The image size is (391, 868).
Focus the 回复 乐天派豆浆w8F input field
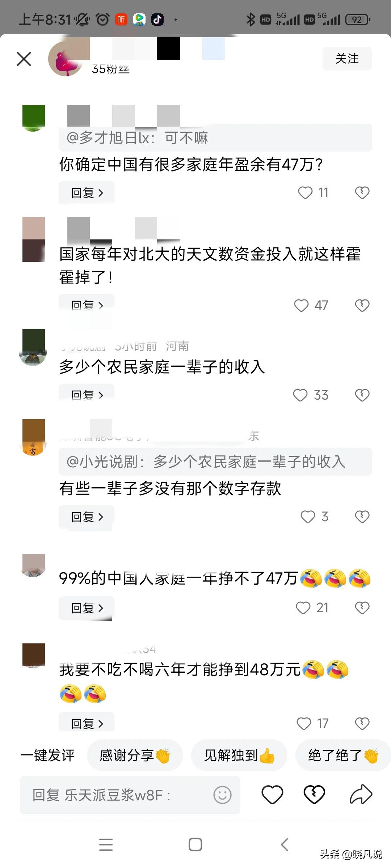coord(130,795)
